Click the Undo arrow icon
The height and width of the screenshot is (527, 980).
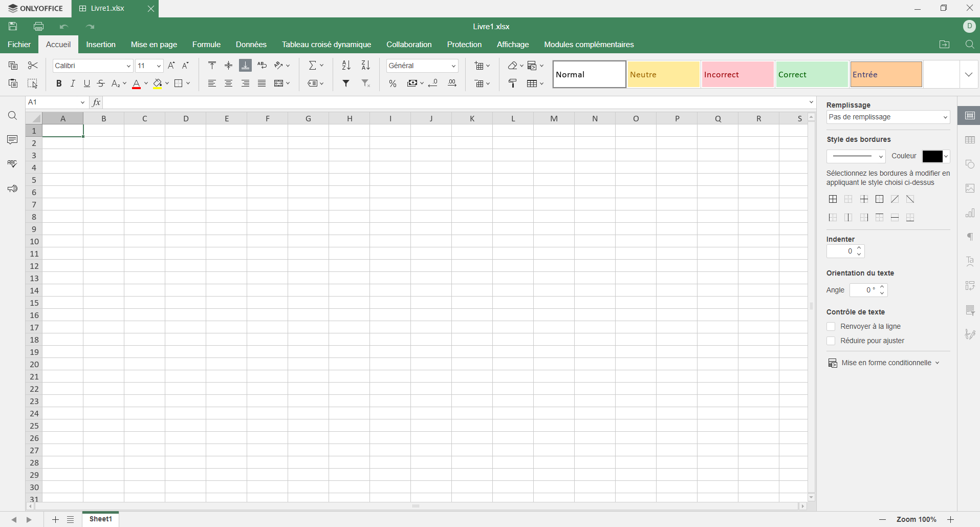(x=64, y=27)
